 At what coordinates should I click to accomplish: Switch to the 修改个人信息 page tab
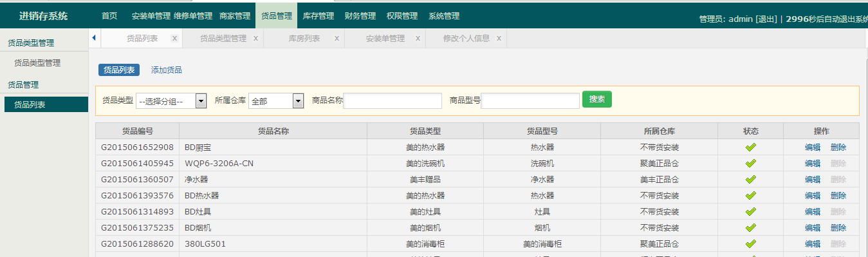pyautogui.click(x=466, y=39)
